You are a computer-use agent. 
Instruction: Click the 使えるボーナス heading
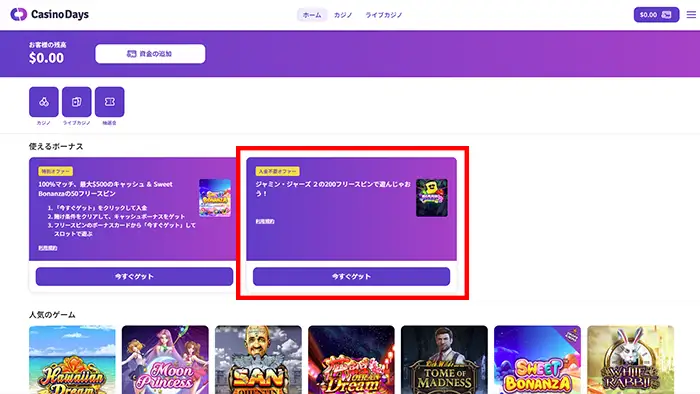(x=56, y=146)
